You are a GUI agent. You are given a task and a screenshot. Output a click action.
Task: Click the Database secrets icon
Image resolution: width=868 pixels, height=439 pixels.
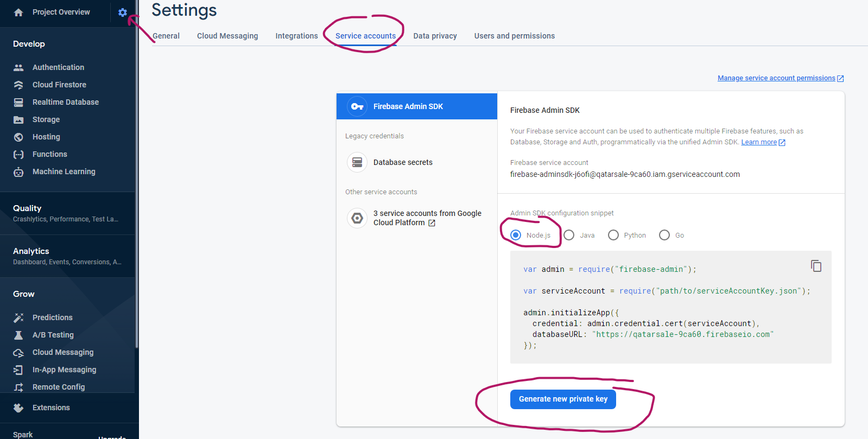coord(357,162)
